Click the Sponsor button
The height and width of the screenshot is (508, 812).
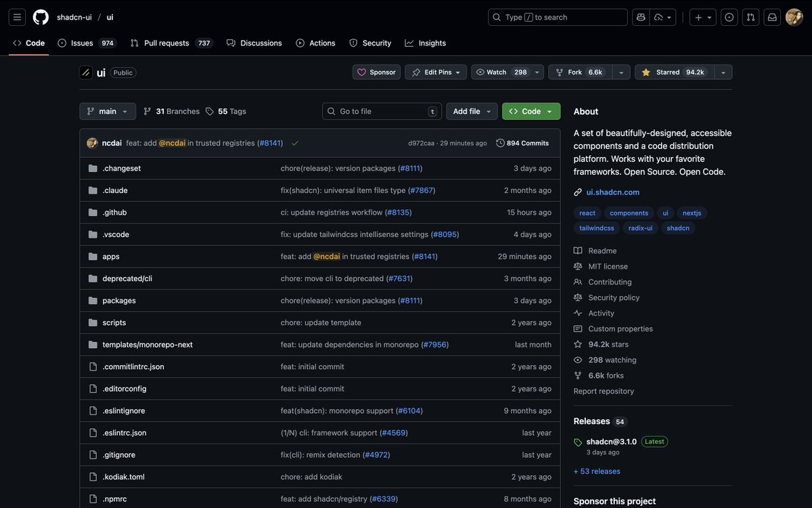point(376,72)
